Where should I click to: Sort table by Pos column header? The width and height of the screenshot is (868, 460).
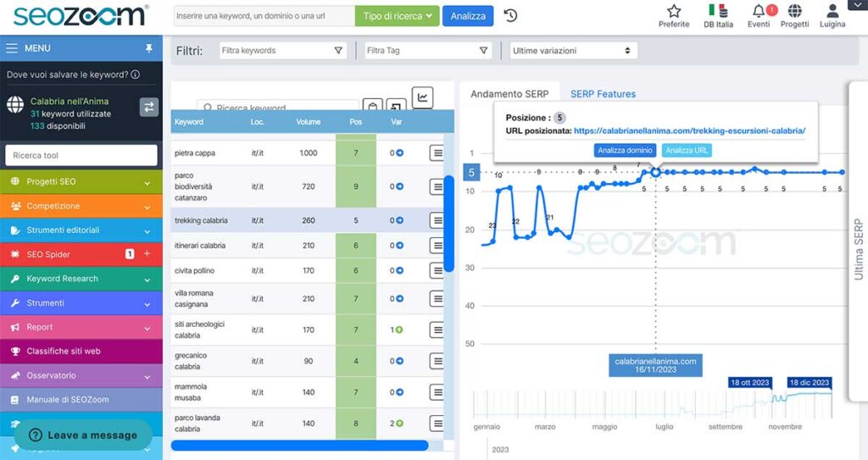(x=355, y=122)
